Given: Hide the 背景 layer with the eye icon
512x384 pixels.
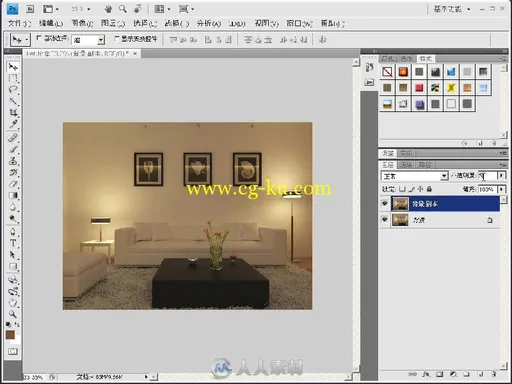Looking at the screenshot, I should [x=384, y=219].
